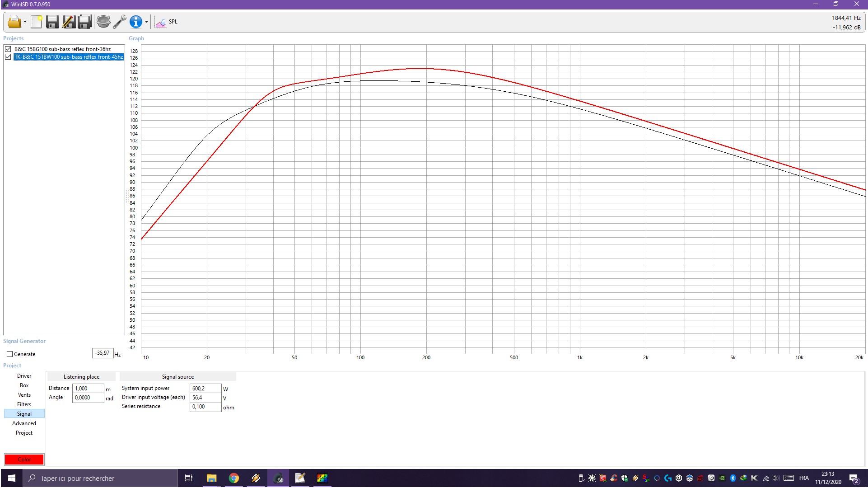Open project file with folder icon
The image size is (868, 488).
pos(14,22)
